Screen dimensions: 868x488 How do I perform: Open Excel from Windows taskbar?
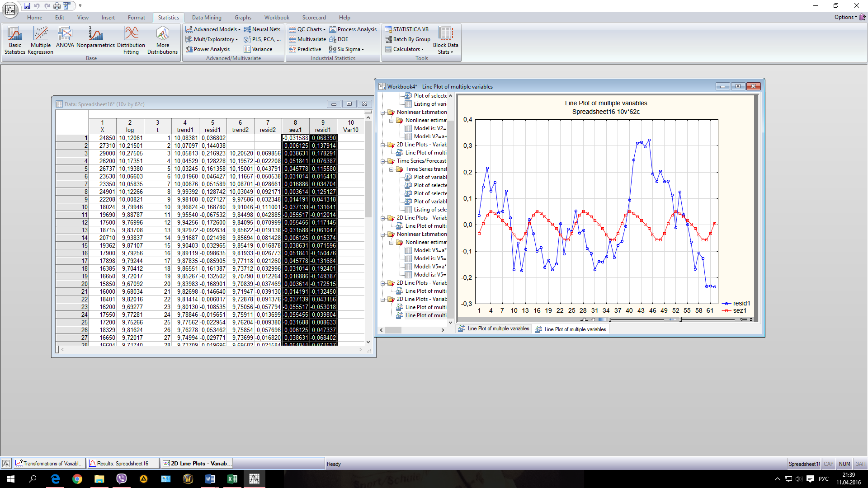coord(232,479)
